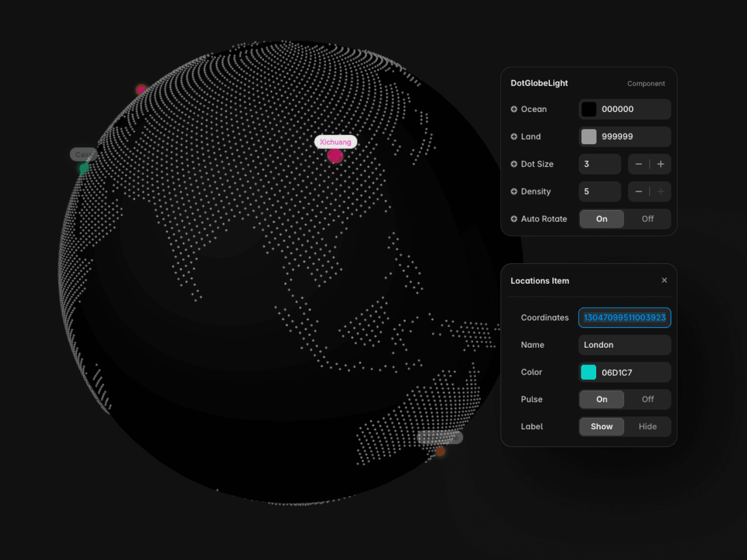Click the Pulse label
The width and height of the screenshot is (747, 560).
[532, 399]
